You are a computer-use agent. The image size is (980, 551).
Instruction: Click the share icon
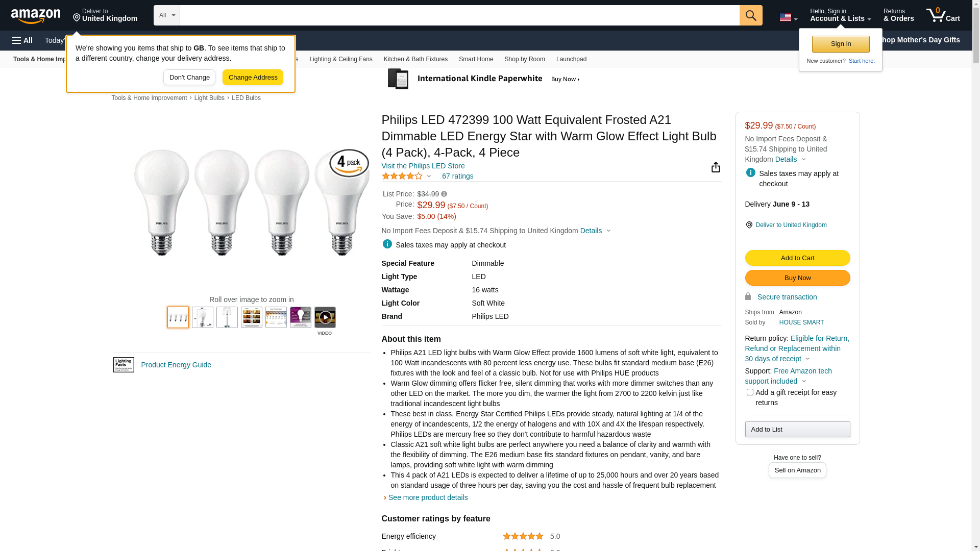click(x=716, y=167)
